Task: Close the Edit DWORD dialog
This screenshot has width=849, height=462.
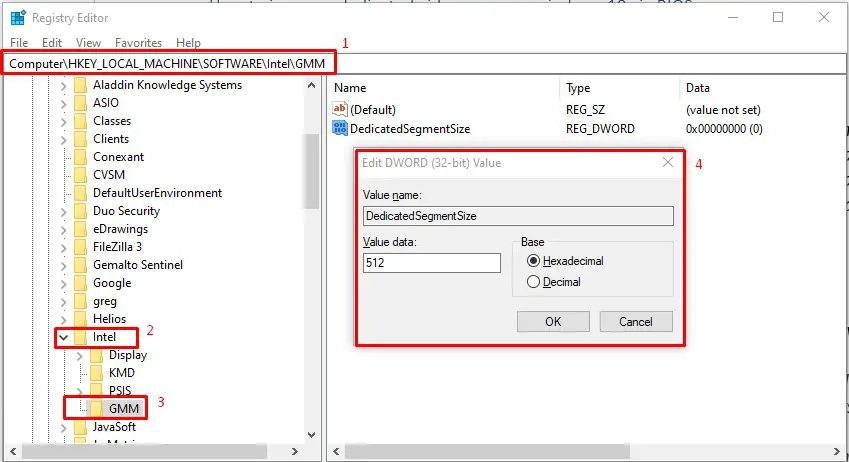Action: 668,162
